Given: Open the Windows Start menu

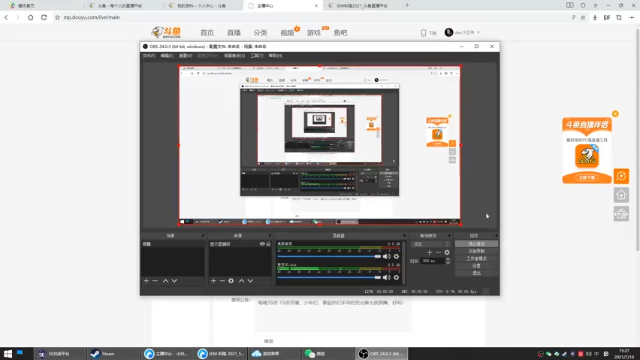Looking at the screenshot, I should [x=8, y=353].
